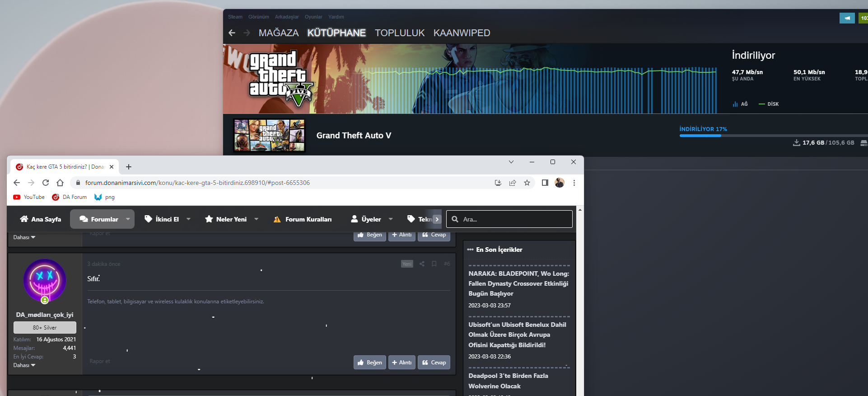Open Neler Yeni page
Viewport: 868px width, 396px height.
click(x=226, y=219)
